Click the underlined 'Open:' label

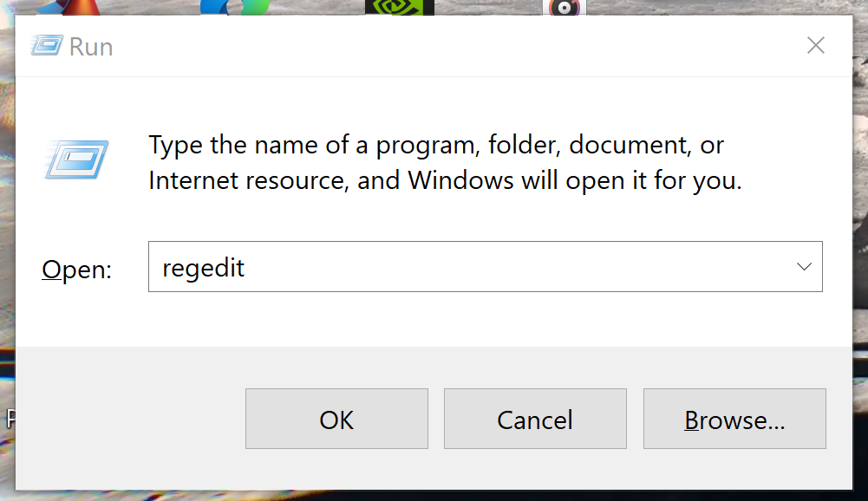click(x=75, y=270)
